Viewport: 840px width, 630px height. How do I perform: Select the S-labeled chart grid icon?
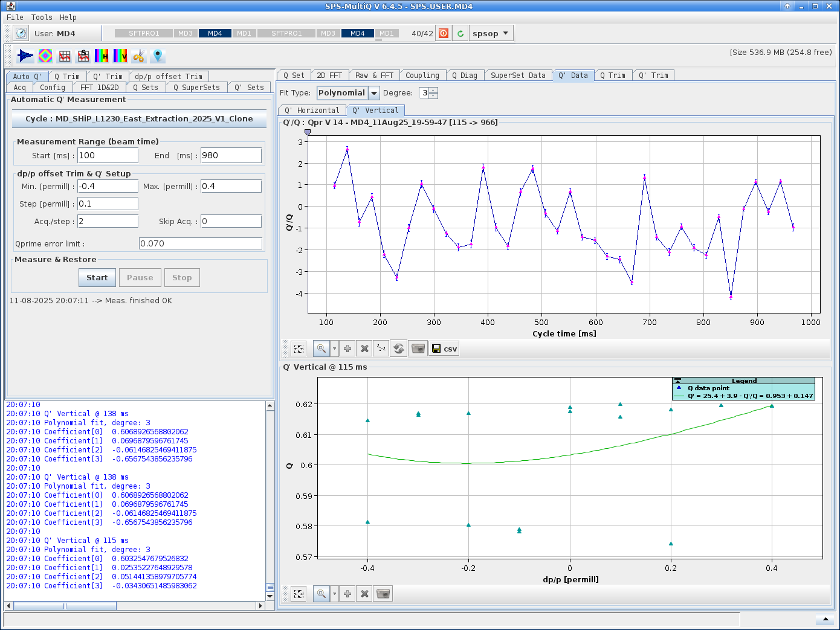click(82, 56)
